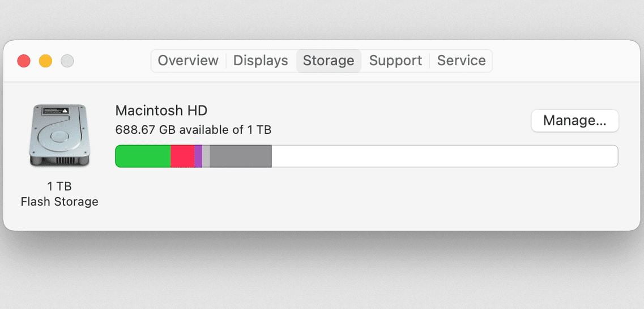Click the purple segment of storage bar
This screenshot has height=309, width=644.
click(198, 156)
